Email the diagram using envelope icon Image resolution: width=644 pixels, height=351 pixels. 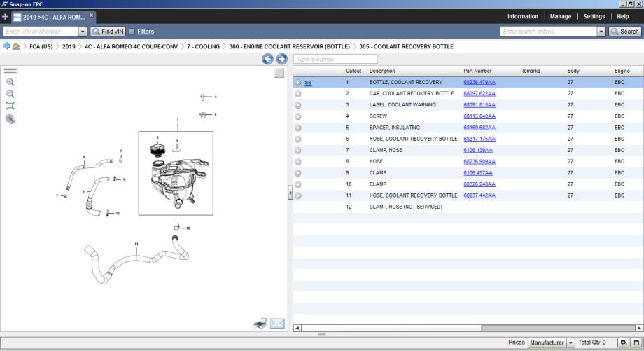coord(277,323)
